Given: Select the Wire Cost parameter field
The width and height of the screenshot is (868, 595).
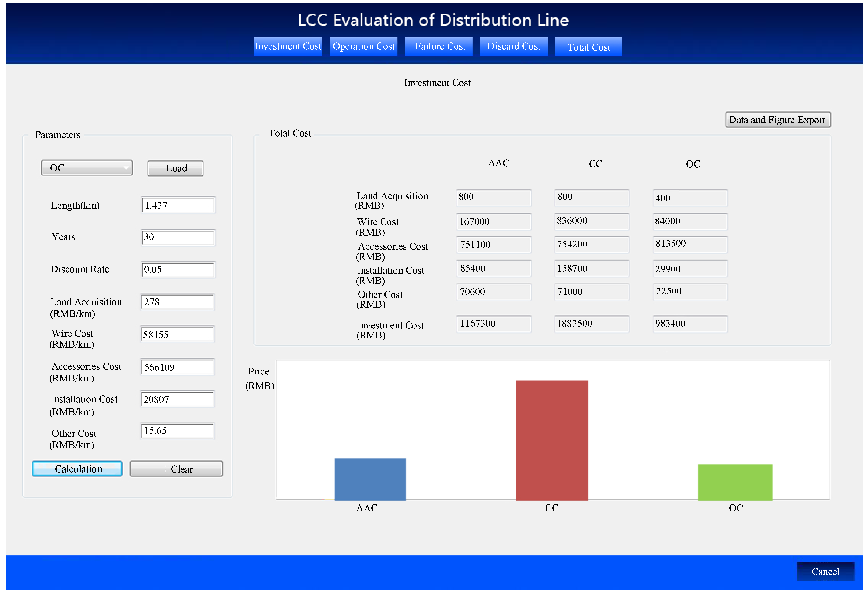Looking at the screenshot, I should (x=177, y=335).
